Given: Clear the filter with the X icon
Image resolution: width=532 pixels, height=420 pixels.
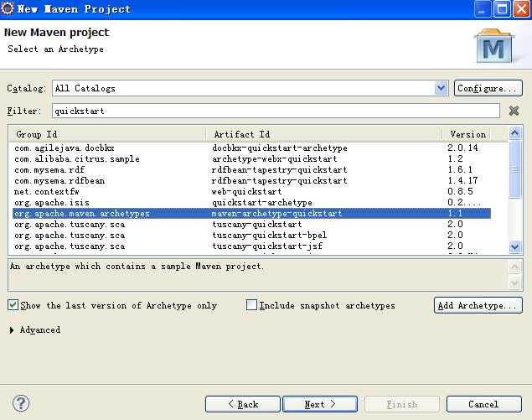Looking at the screenshot, I should [x=514, y=111].
